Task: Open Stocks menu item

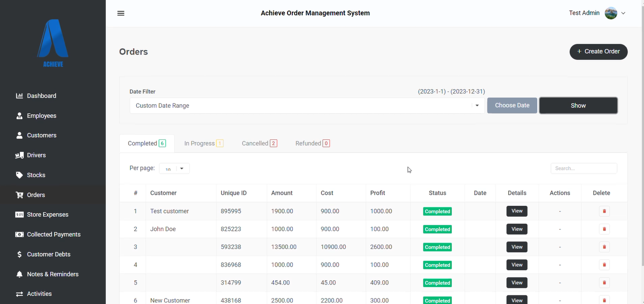Action: (x=36, y=175)
